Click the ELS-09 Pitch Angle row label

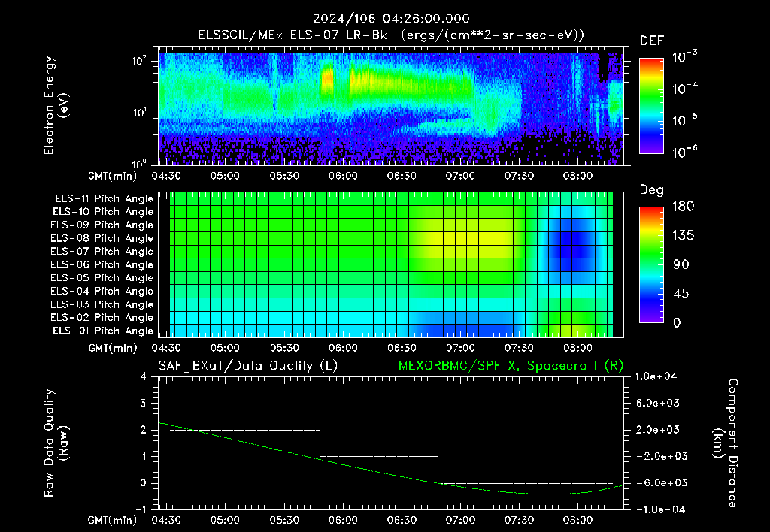pyautogui.click(x=102, y=225)
